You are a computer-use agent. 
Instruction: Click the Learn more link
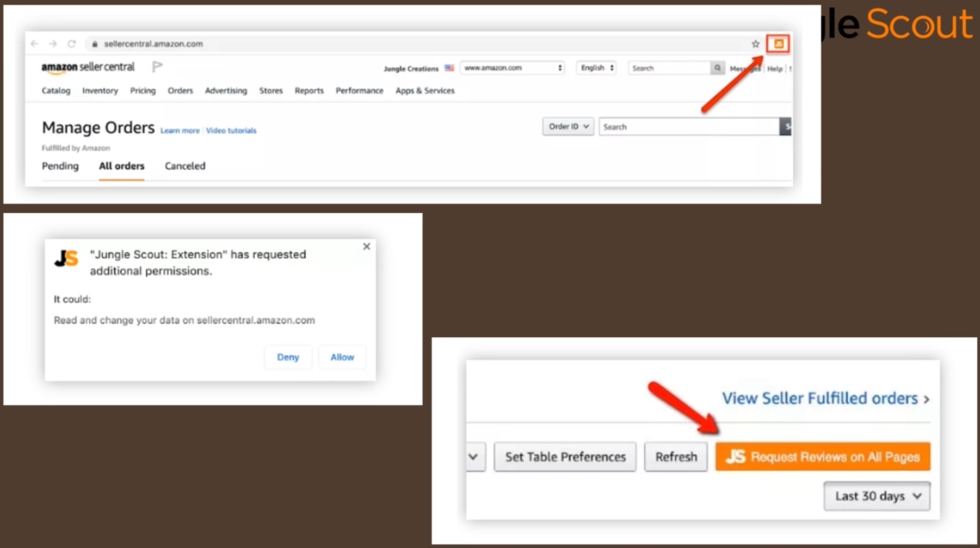coord(180,130)
